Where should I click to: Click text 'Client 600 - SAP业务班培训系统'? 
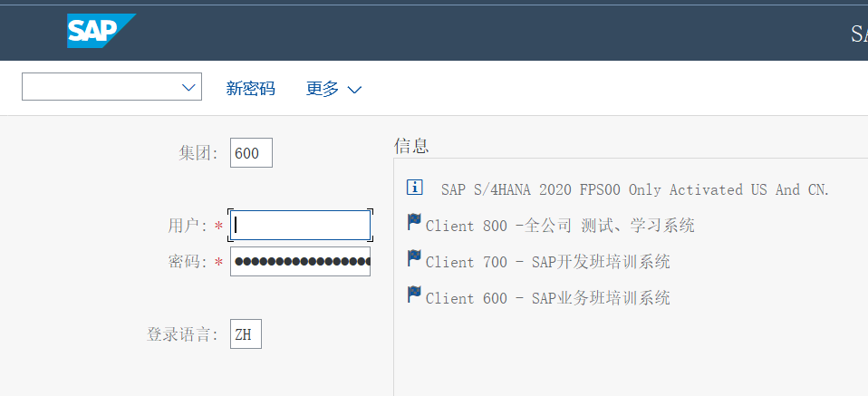[548, 298]
